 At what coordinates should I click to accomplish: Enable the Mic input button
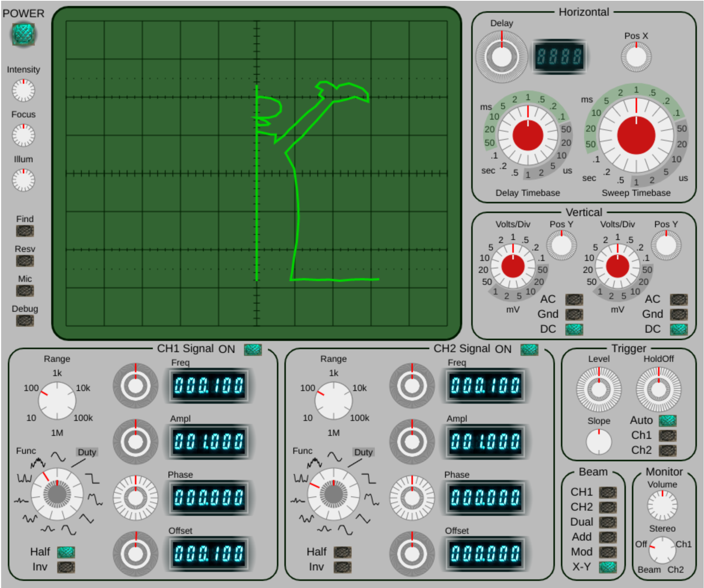pyautogui.click(x=25, y=291)
